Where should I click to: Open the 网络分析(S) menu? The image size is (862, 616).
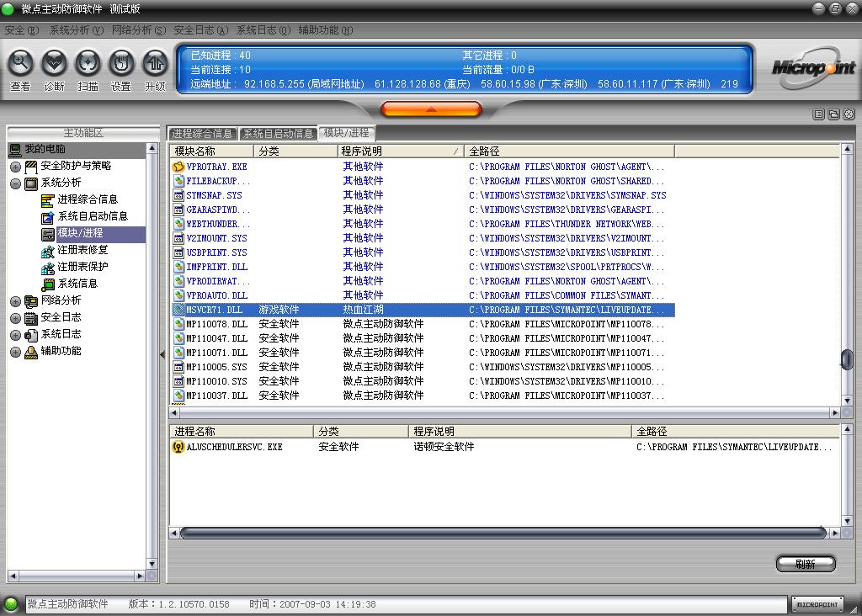tap(139, 30)
